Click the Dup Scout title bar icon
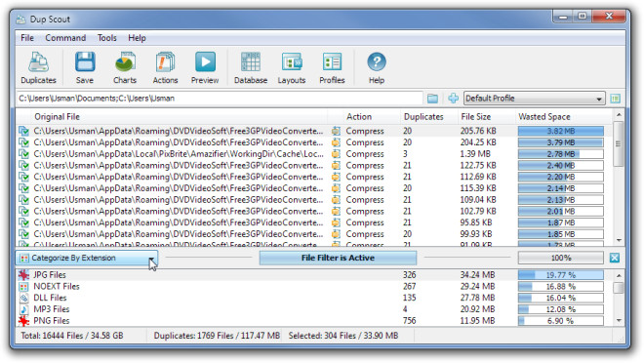The height and width of the screenshot is (363, 644). click(x=20, y=20)
